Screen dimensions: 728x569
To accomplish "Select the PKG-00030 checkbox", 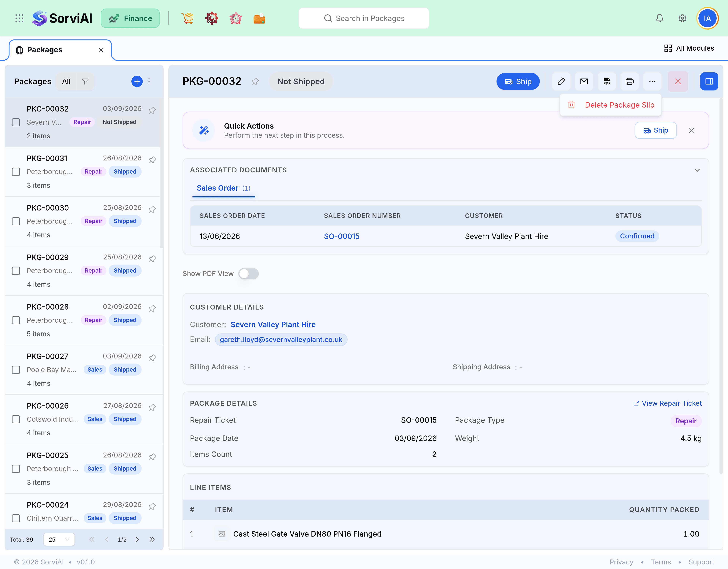I will 16,222.
